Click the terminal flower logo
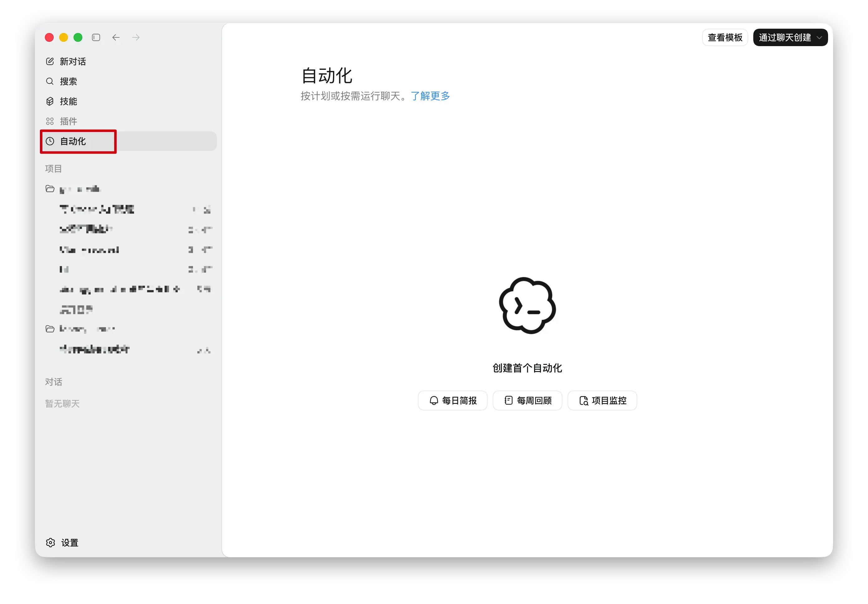 point(527,305)
